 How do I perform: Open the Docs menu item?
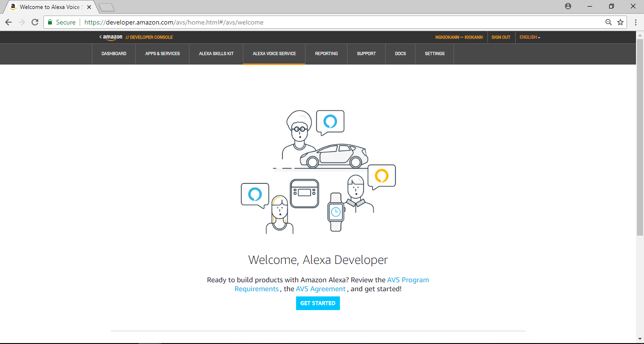click(x=400, y=54)
